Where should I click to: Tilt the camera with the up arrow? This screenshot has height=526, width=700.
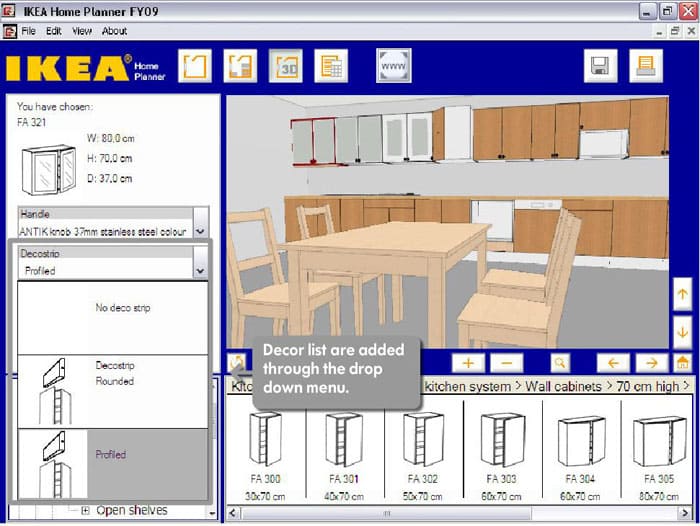(x=682, y=294)
